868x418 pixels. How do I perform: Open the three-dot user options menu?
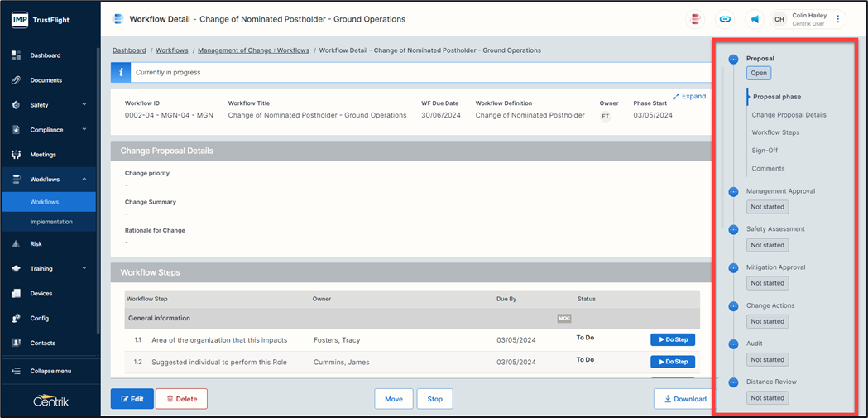[x=838, y=19]
